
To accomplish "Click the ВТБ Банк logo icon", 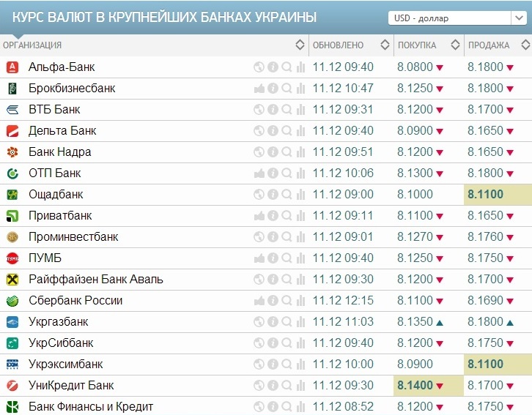I will click(x=12, y=110).
